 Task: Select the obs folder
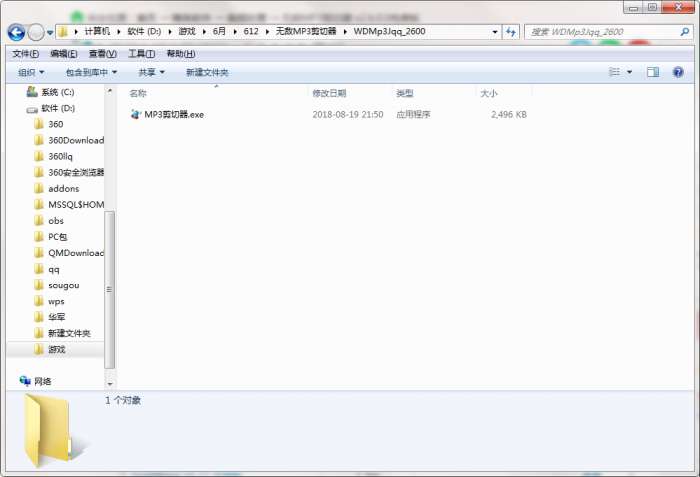pos(49,221)
